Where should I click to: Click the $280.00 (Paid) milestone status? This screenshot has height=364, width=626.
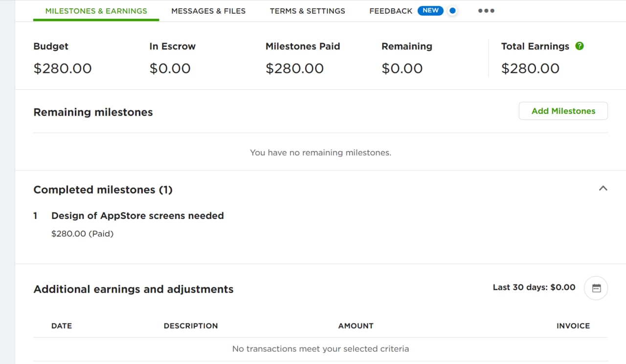pyautogui.click(x=82, y=234)
